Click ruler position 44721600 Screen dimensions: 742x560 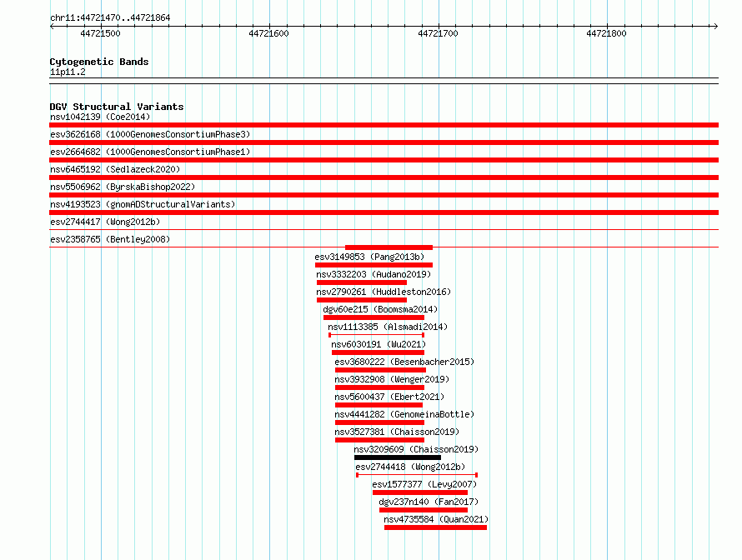click(268, 33)
